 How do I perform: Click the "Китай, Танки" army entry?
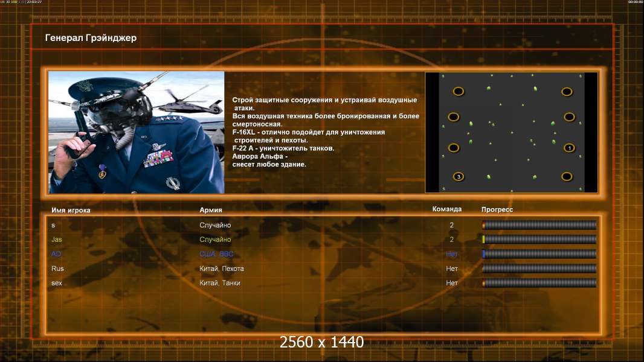point(220,283)
